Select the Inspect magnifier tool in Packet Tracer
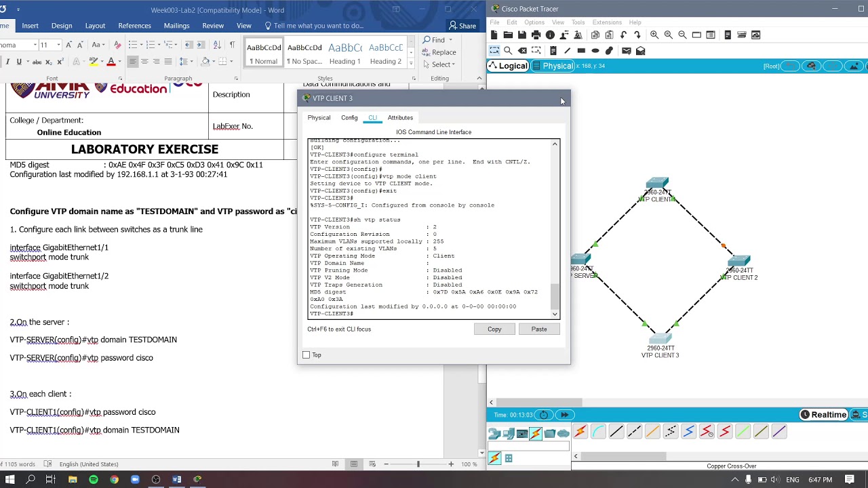This screenshot has width=868, height=488. tap(508, 51)
